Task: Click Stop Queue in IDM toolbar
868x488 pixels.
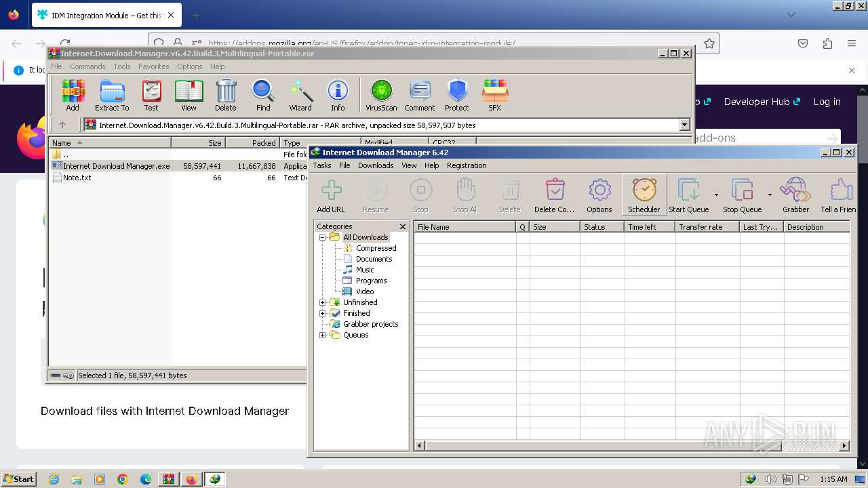Action: 743,196
